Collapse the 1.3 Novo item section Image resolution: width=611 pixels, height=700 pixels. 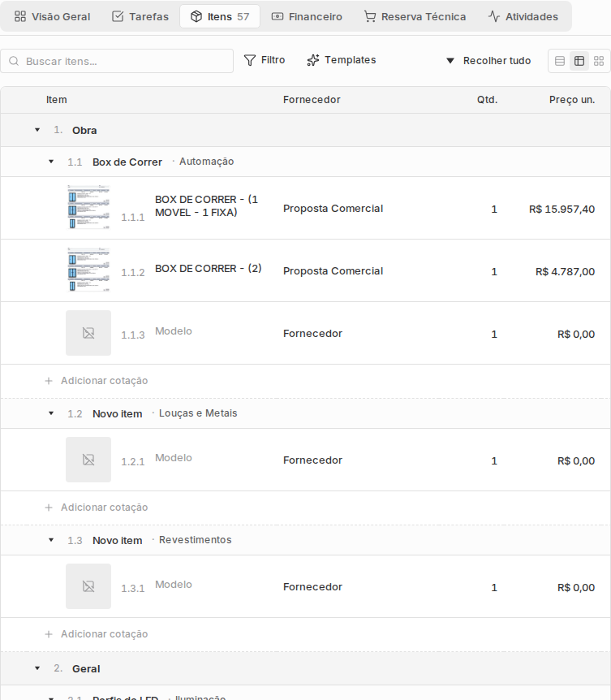point(51,540)
